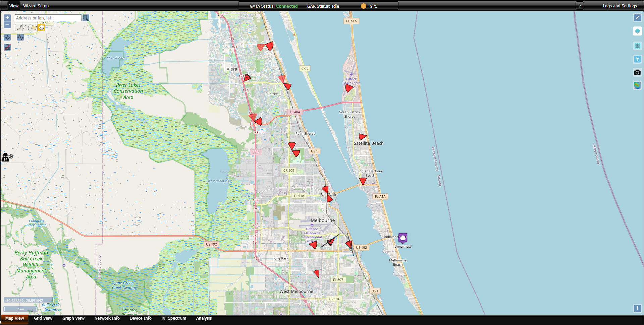Select the polyline drawing tool

pyautogui.click(x=26, y=27)
